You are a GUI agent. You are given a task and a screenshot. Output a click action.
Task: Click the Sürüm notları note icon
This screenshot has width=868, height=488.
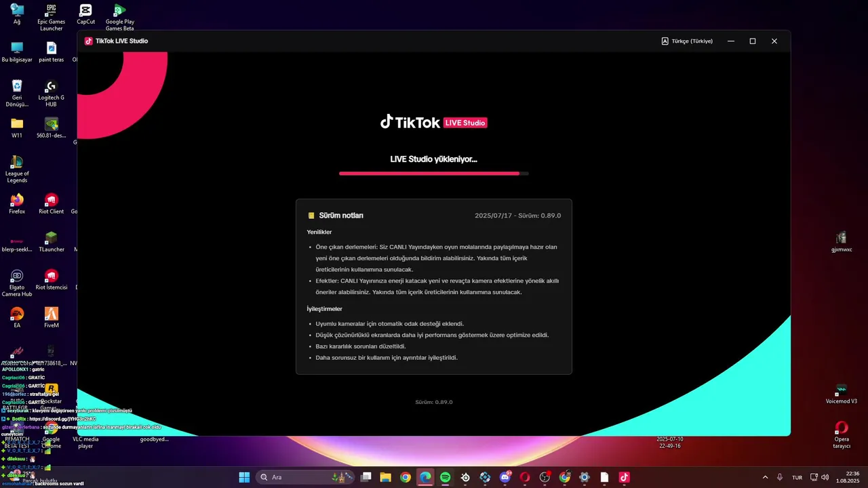click(311, 216)
